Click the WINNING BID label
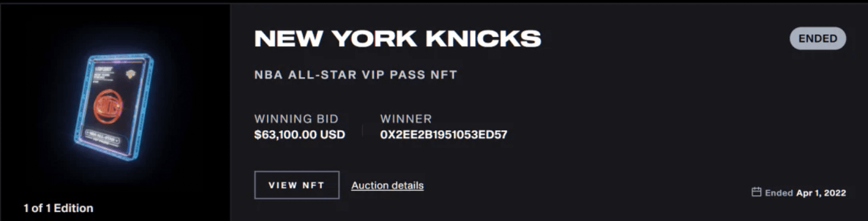868x221 pixels. [x=296, y=119]
